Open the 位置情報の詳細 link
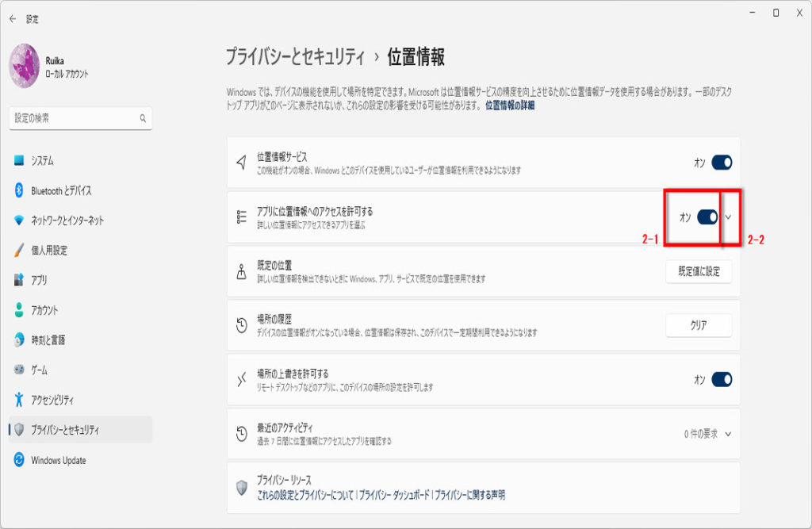812x529 pixels. pos(510,105)
